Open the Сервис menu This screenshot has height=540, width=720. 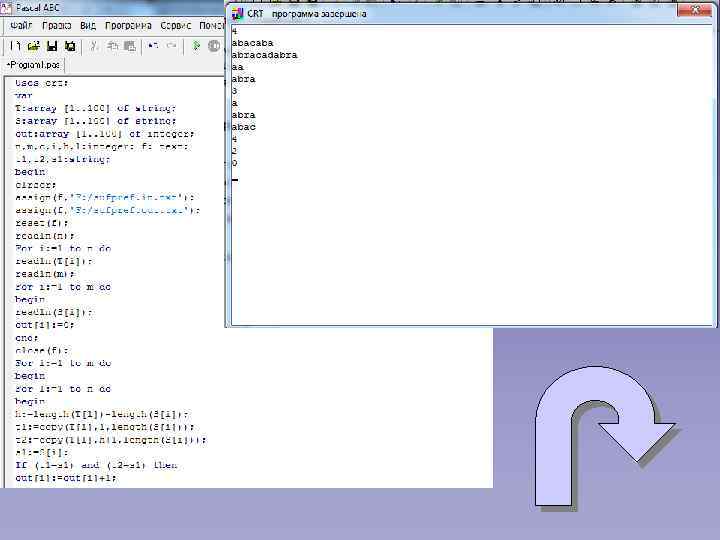point(175,26)
